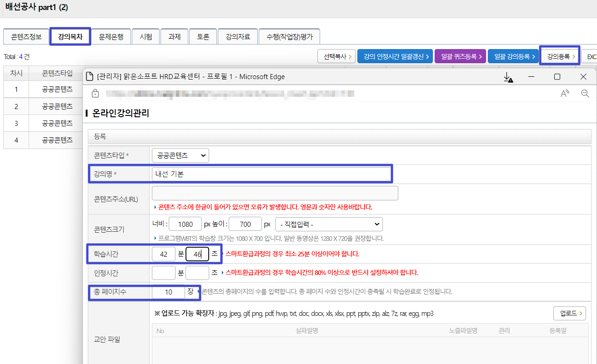Image resolution: width=597 pixels, height=364 pixels.
Task: Click the 강의명 text field
Action: (x=271, y=174)
